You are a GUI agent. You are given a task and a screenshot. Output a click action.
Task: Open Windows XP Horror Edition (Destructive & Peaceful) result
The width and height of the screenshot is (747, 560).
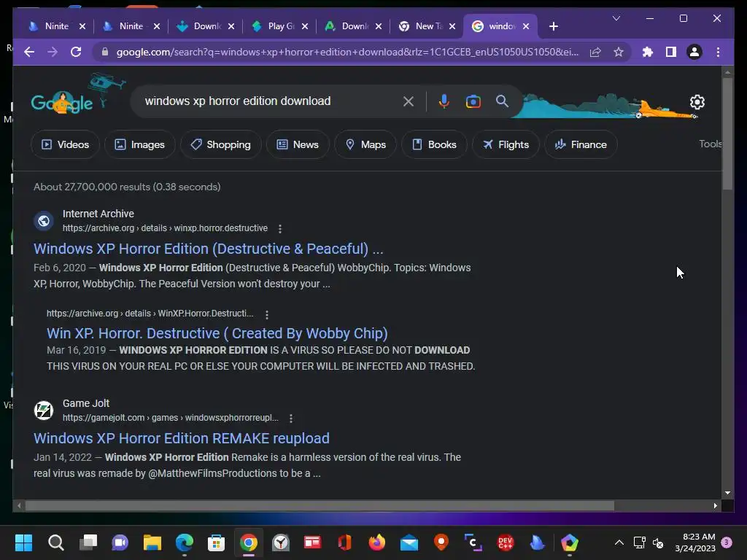click(x=208, y=249)
